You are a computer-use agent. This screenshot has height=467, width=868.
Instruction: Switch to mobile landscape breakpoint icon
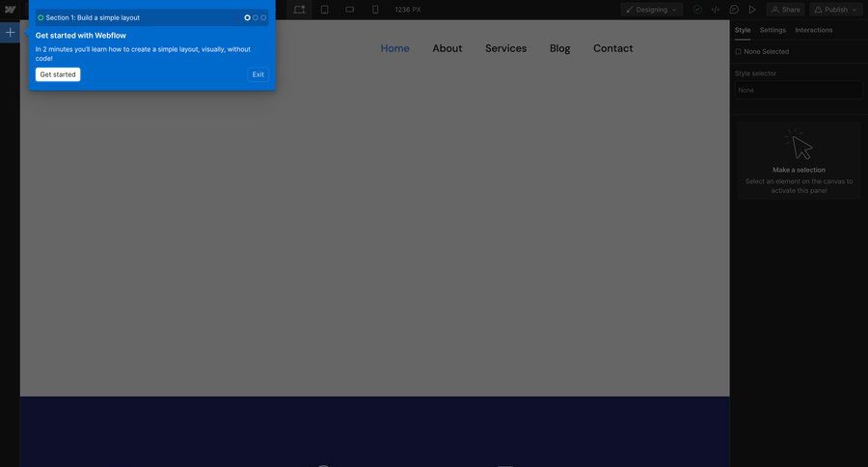tap(350, 10)
